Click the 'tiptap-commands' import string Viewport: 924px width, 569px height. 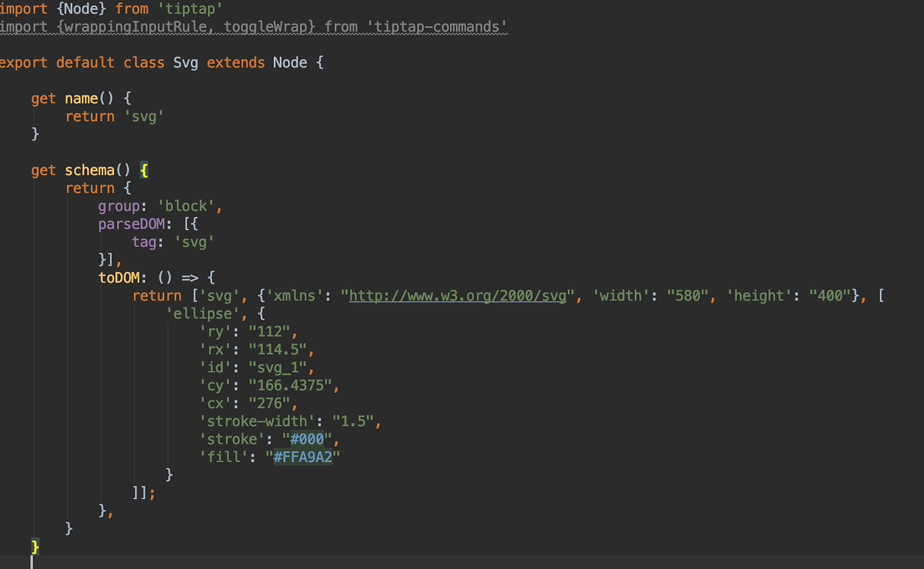(437, 27)
